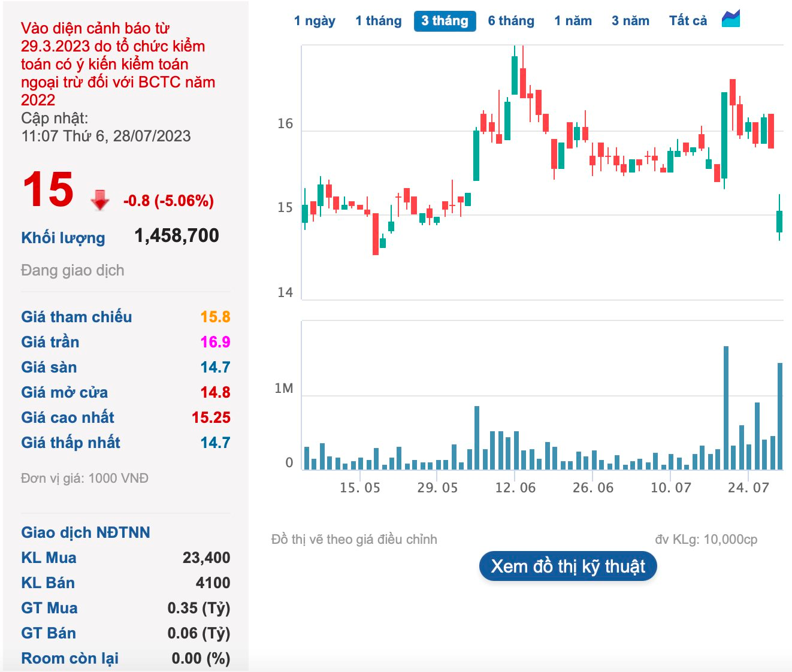792x672 pixels.
Task: Click the Đang giao dịch status text
Action: 72,270
